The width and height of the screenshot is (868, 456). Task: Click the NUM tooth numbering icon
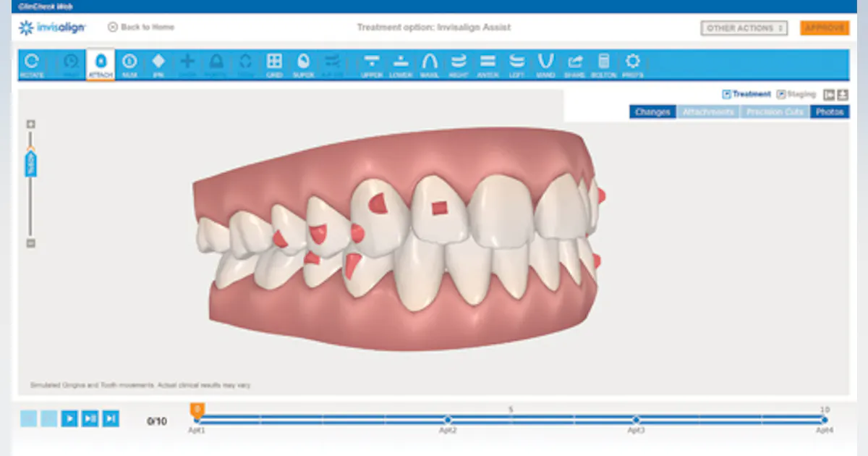129,64
